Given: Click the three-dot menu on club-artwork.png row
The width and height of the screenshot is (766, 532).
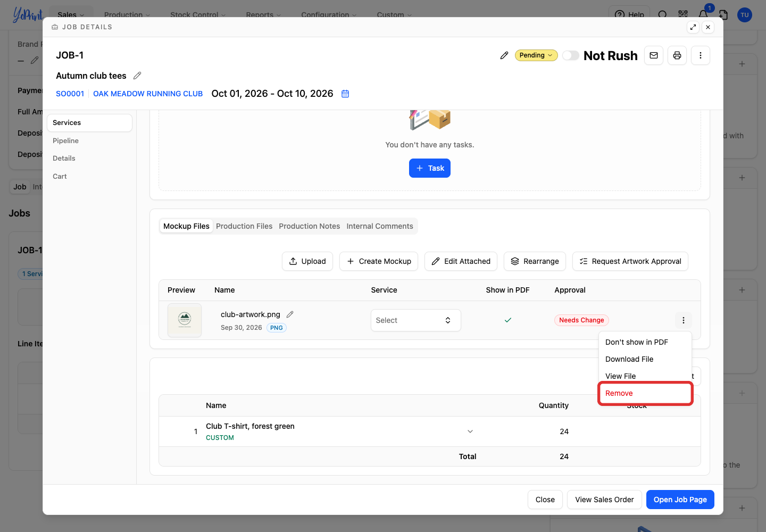Looking at the screenshot, I should (684, 320).
